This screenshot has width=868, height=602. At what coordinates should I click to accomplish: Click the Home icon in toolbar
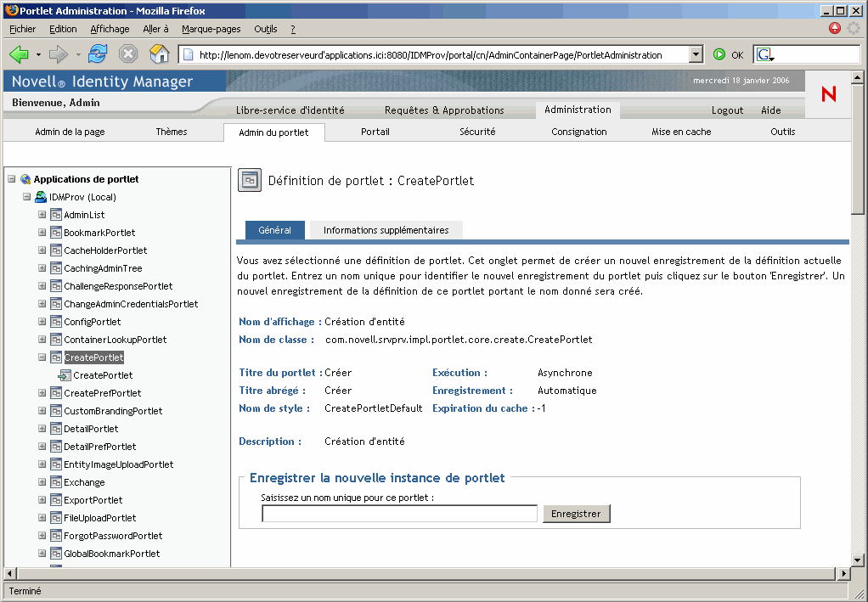[x=160, y=53]
